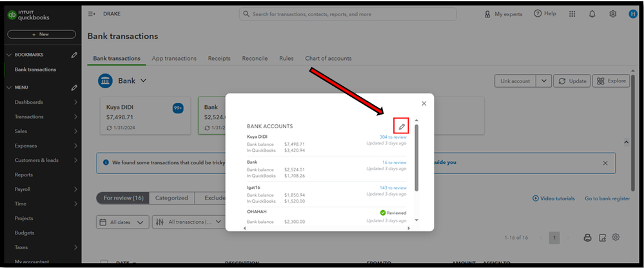Viewport: 644px width, 268px height.
Task: Click the info icon in the banner
Action: tap(106, 162)
